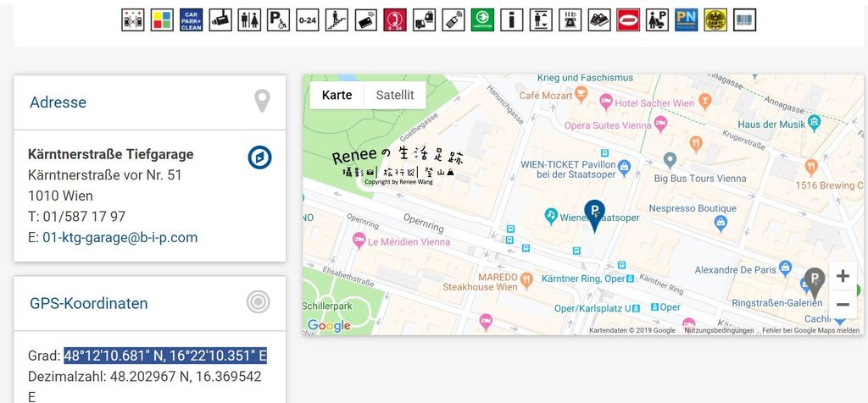This screenshot has width=868, height=403.
Task: Click the 'Kärntnerstraße vor Nr. 51' address line
Action: pyautogui.click(x=104, y=175)
